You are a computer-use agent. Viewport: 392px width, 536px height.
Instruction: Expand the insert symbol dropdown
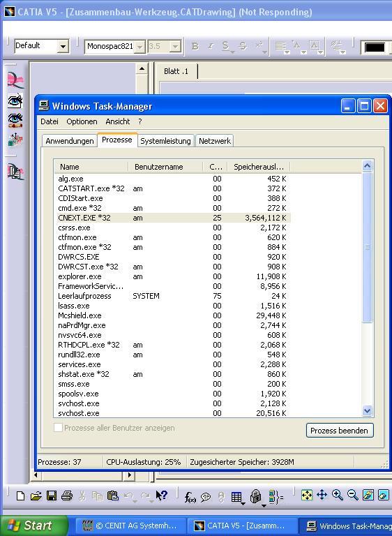tap(342, 52)
